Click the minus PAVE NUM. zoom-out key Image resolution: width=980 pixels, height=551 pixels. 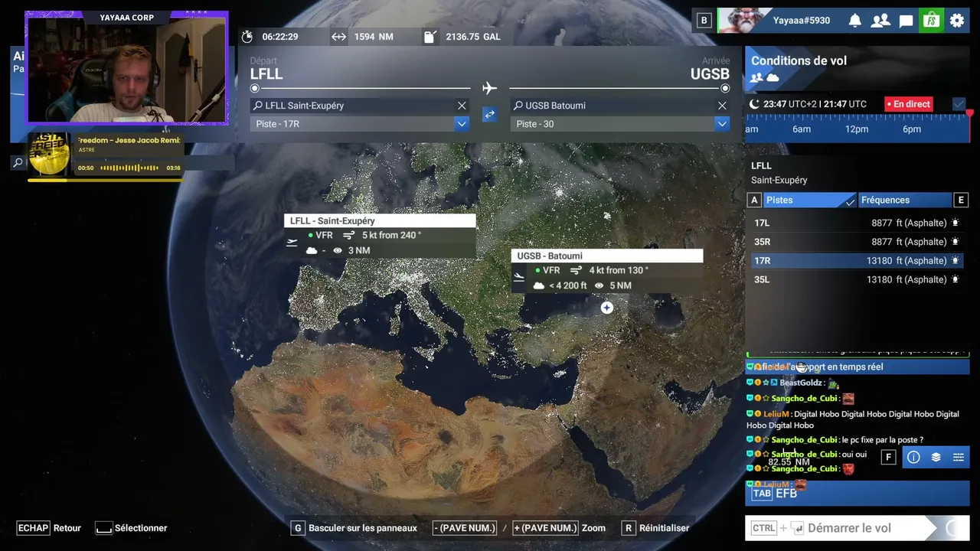pos(465,528)
